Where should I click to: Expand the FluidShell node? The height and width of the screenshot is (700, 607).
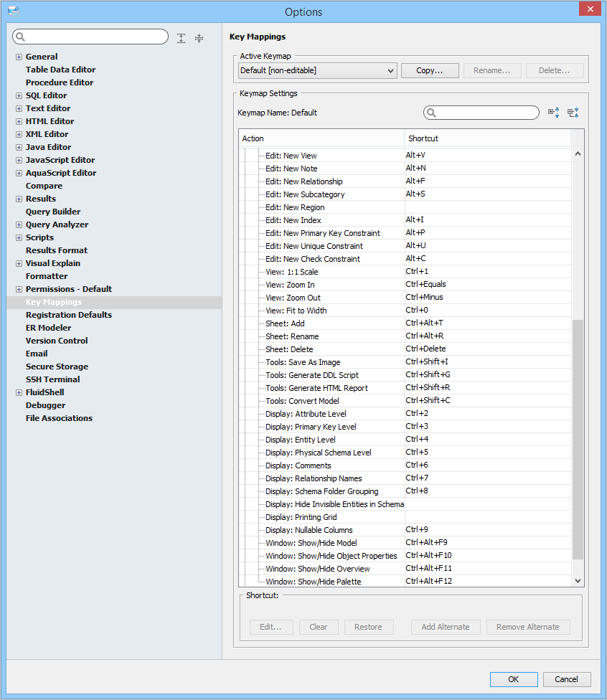(19, 393)
